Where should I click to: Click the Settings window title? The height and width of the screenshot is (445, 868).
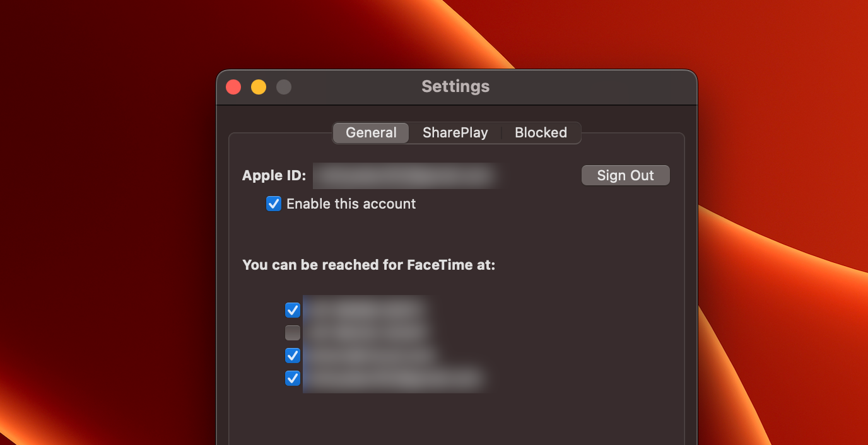(455, 86)
